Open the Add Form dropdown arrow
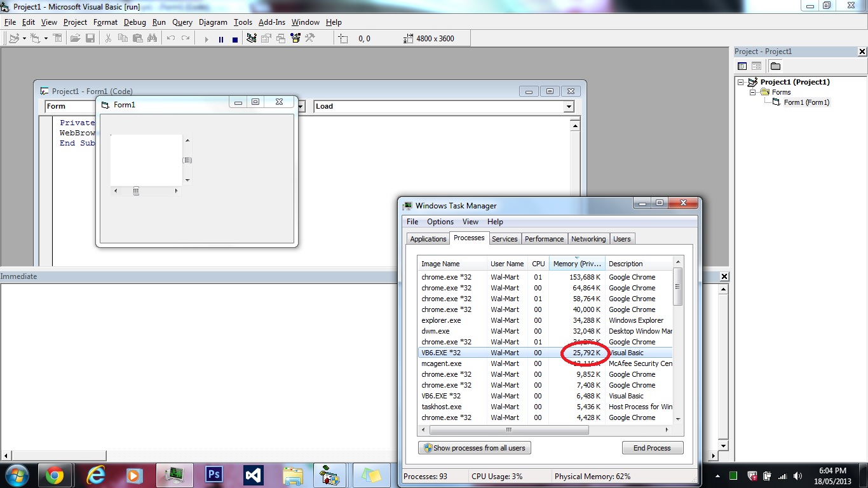The image size is (868, 488). pos(46,39)
